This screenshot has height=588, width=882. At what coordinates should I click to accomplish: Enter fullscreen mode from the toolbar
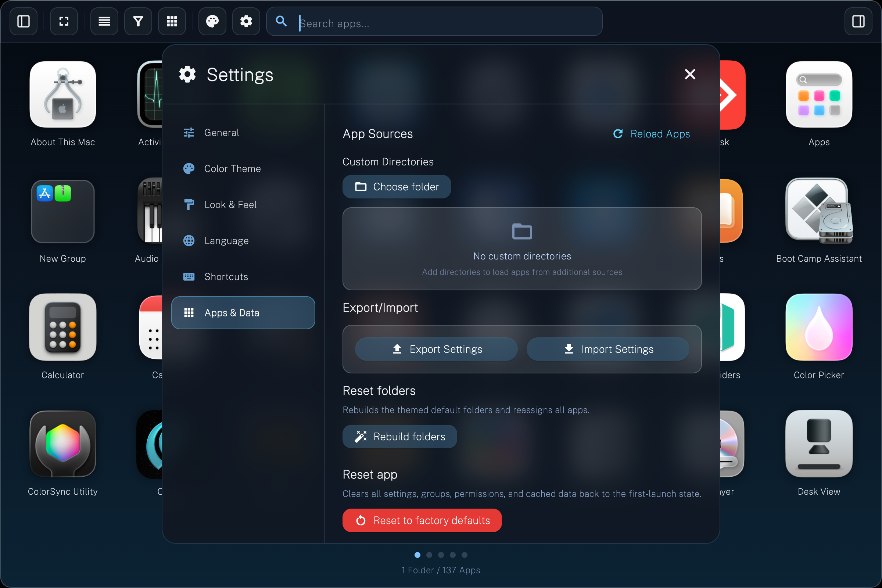click(x=64, y=21)
